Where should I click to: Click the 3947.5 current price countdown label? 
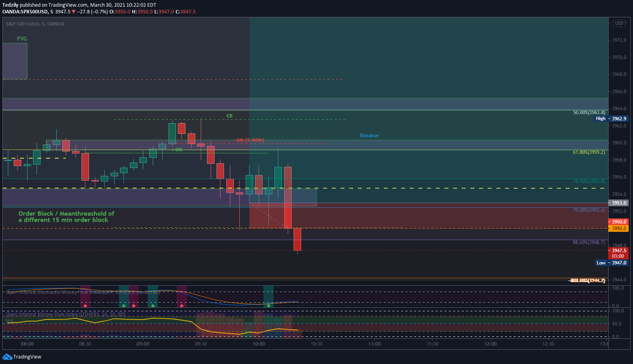[618, 253]
